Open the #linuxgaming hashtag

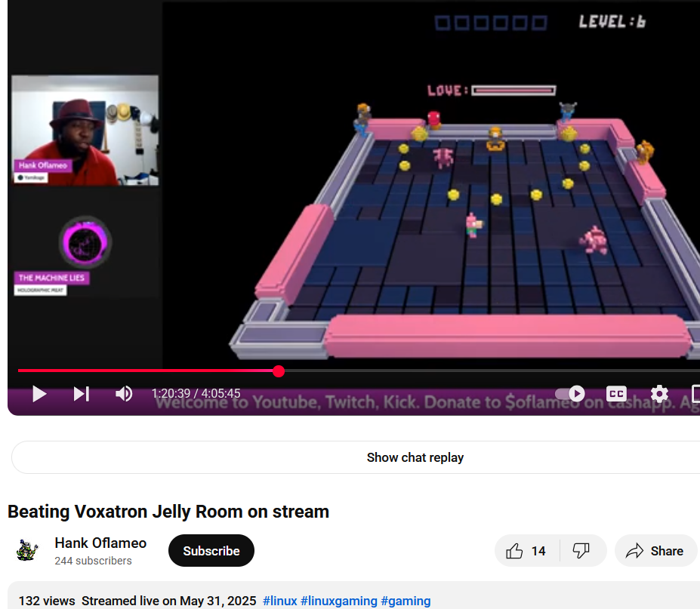point(339,601)
